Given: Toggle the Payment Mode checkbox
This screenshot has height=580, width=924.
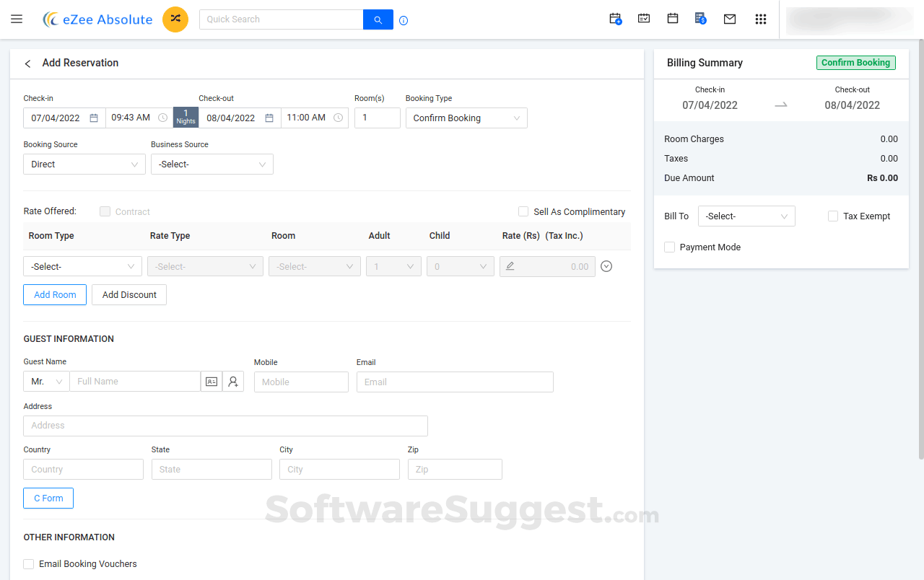Looking at the screenshot, I should (670, 247).
